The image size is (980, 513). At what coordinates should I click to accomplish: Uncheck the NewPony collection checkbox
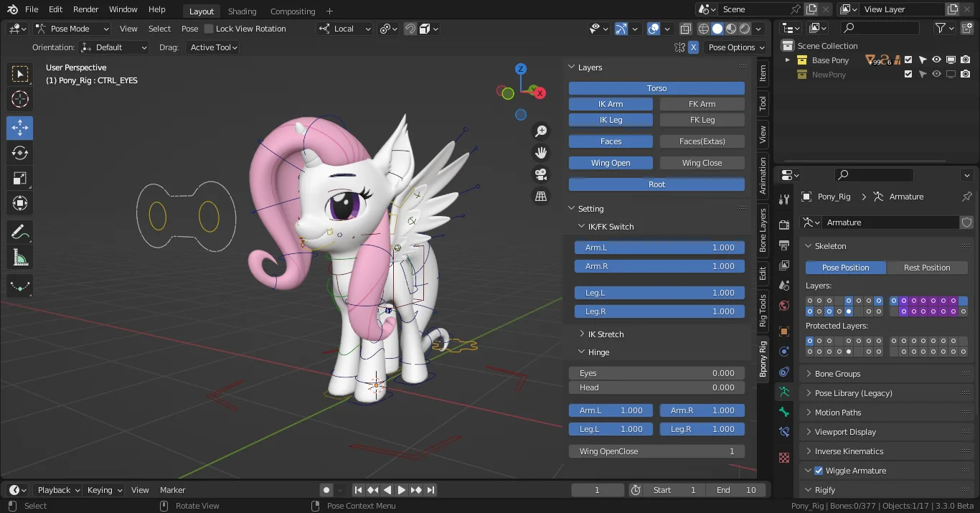909,74
